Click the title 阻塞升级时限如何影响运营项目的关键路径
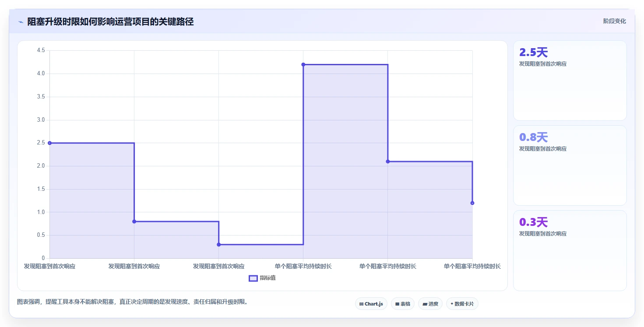Image resolution: width=644 pixels, height=327 pixels. pos(110,21)
